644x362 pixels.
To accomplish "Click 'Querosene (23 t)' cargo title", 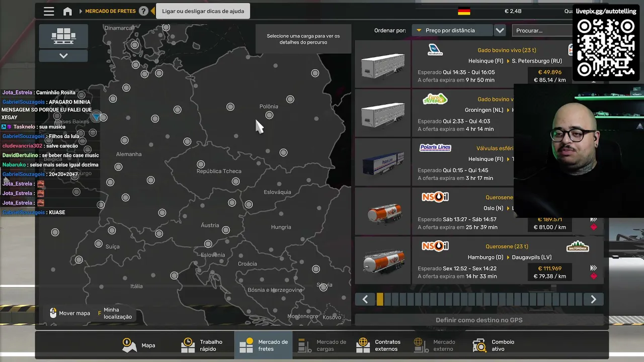I will (x=507, y=246).
